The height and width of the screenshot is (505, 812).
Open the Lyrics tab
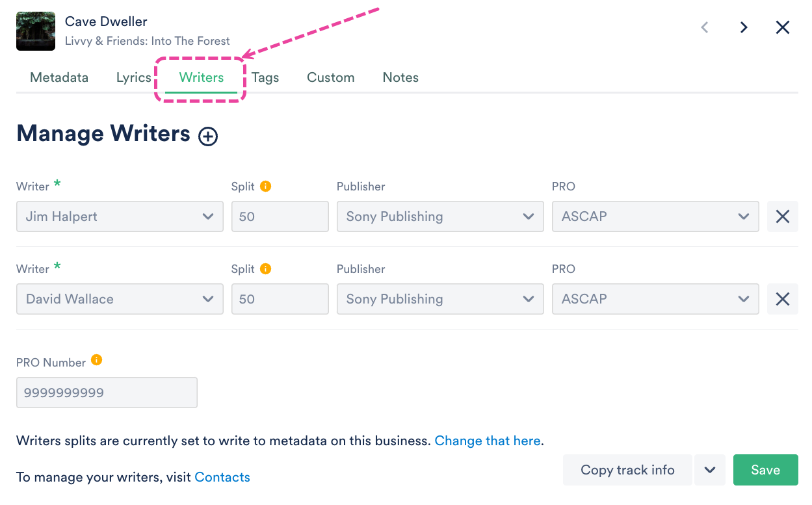click(x=134, y=77)
